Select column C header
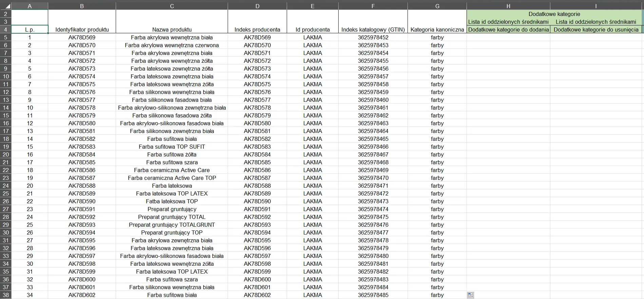Viewport: 644px width, 299px height. (172, 6)
